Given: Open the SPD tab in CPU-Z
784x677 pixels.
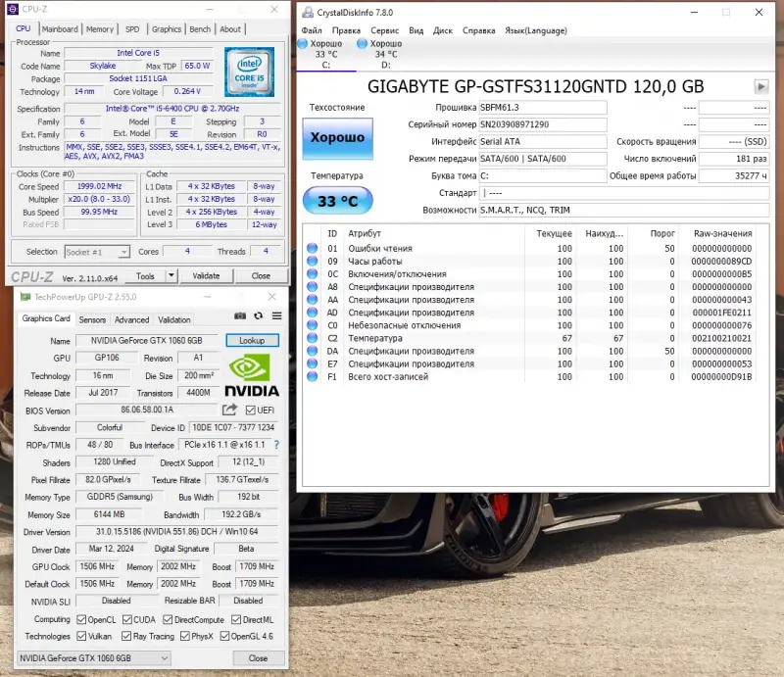Looking at the screenshot, I should (x=132, y=29).
